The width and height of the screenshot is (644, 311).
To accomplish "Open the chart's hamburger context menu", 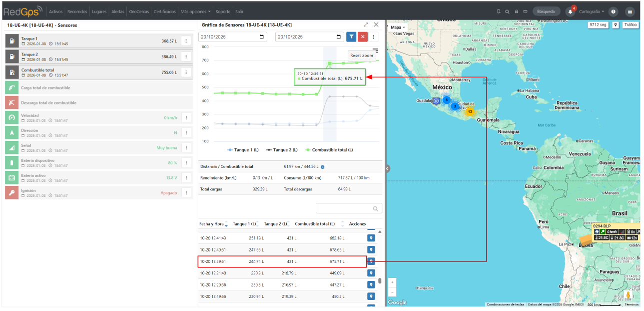I will click(x=376, y=50).
